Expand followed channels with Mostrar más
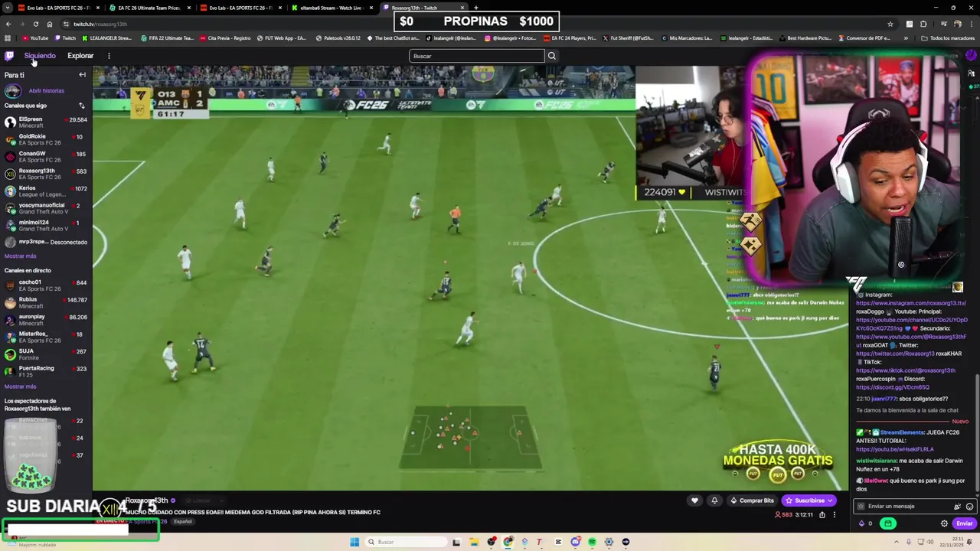The height and width of the screenshot is (551, 980). coord(20,256)
